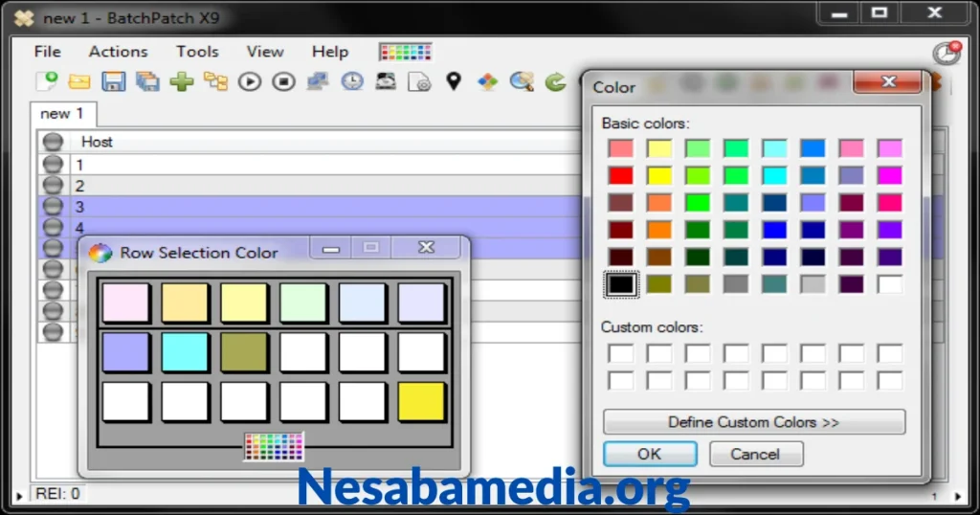Viewport: 980px width, 515px height.
Task: Pick orange swatch in Basic colors
Action: [x=659, y=230]
